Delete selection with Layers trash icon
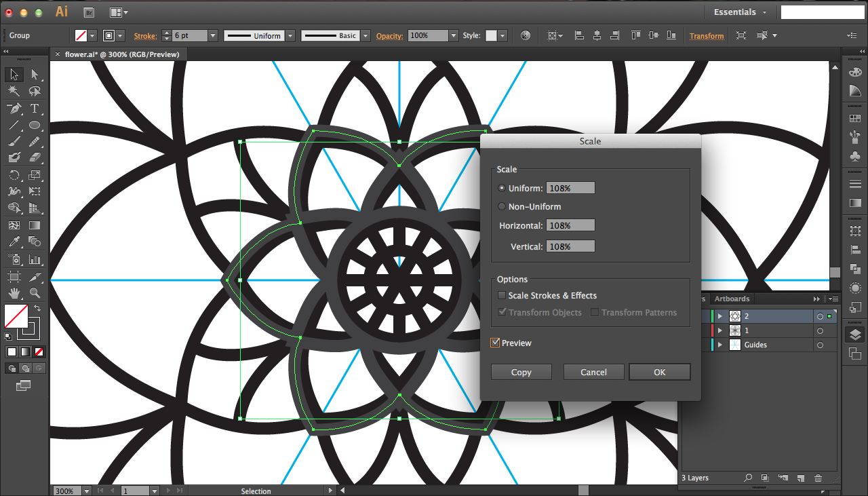The height and width of the screenshot is (496, 868). [818, 478]
